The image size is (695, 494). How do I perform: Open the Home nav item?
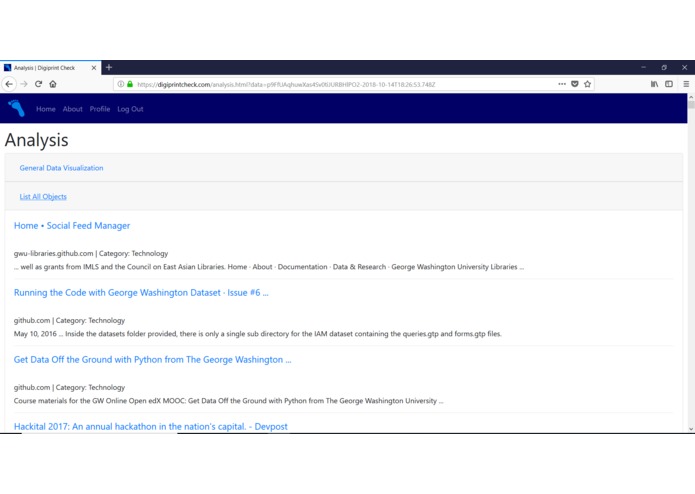[46, 109]
